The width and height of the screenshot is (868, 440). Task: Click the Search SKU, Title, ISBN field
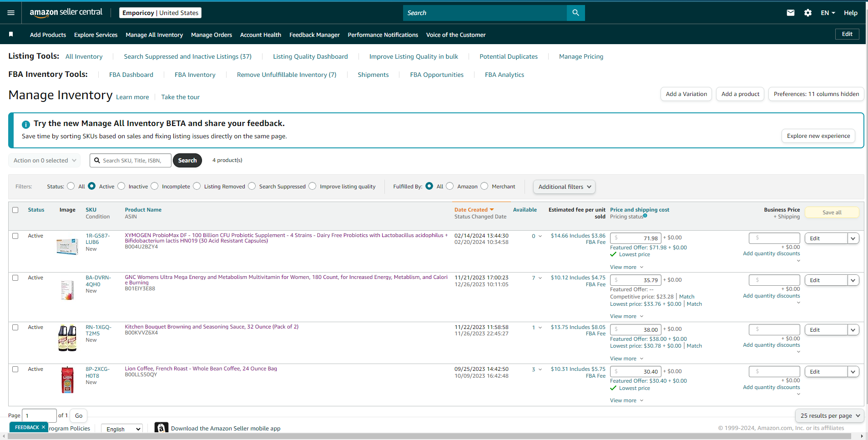(131, 160)
